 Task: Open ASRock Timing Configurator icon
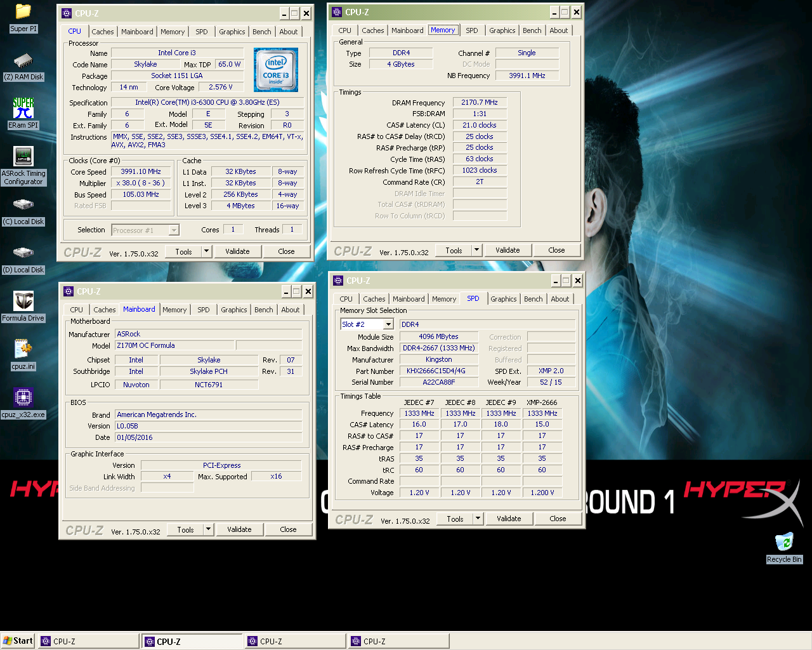[x=23, y=157]
